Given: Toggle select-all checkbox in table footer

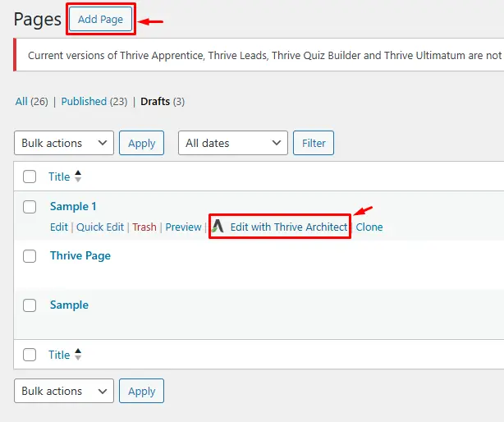Looking at the screenshot, I should tap(30, 355).
